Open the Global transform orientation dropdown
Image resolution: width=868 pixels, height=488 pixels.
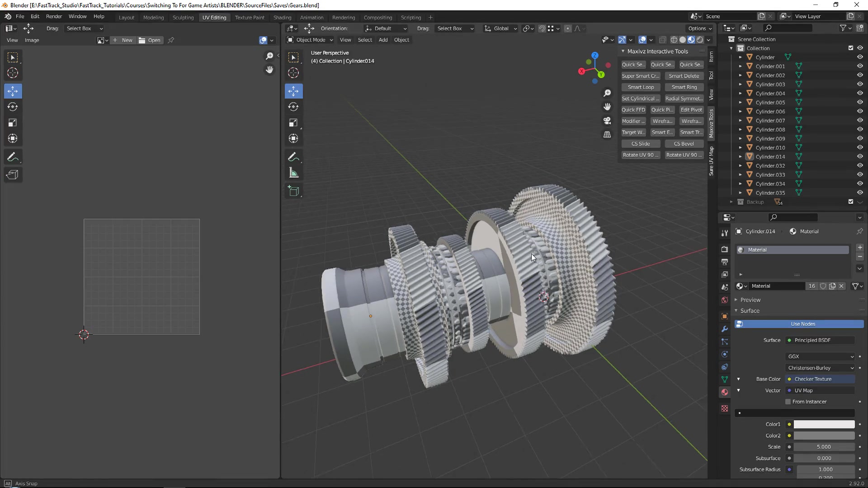pos(500,28)
